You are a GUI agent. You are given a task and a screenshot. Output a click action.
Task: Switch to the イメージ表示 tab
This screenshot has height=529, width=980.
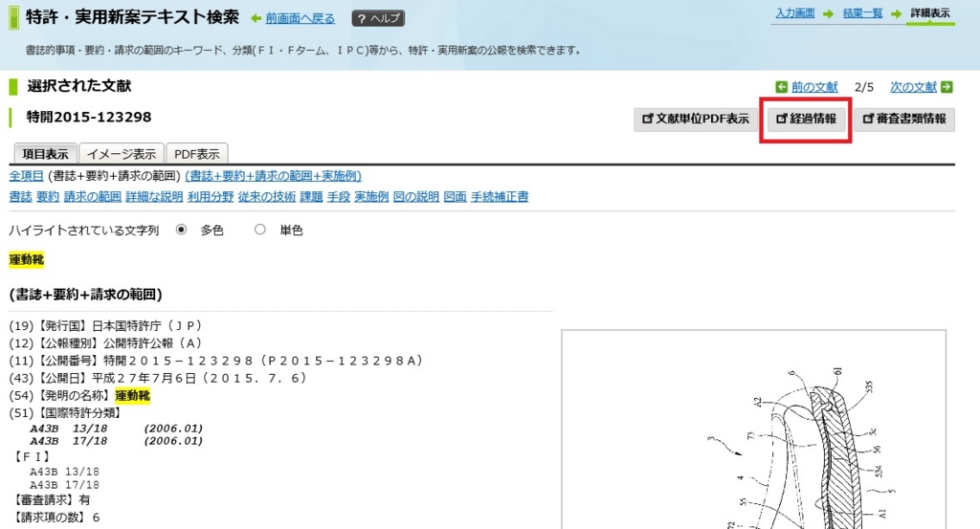coord(122,154)
